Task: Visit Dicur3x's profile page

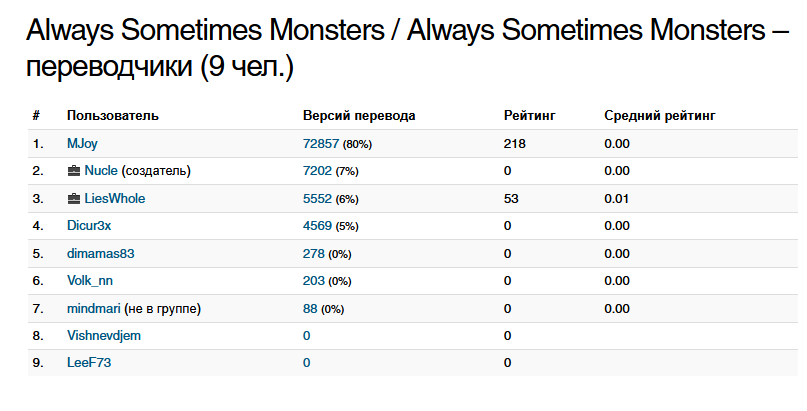Action: pyautogui.click(x=89, y=226)
